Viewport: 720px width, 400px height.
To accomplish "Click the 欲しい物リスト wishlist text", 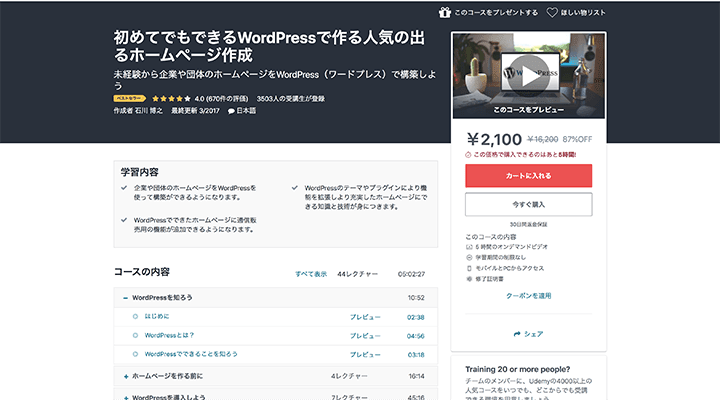I will point(583,12).
